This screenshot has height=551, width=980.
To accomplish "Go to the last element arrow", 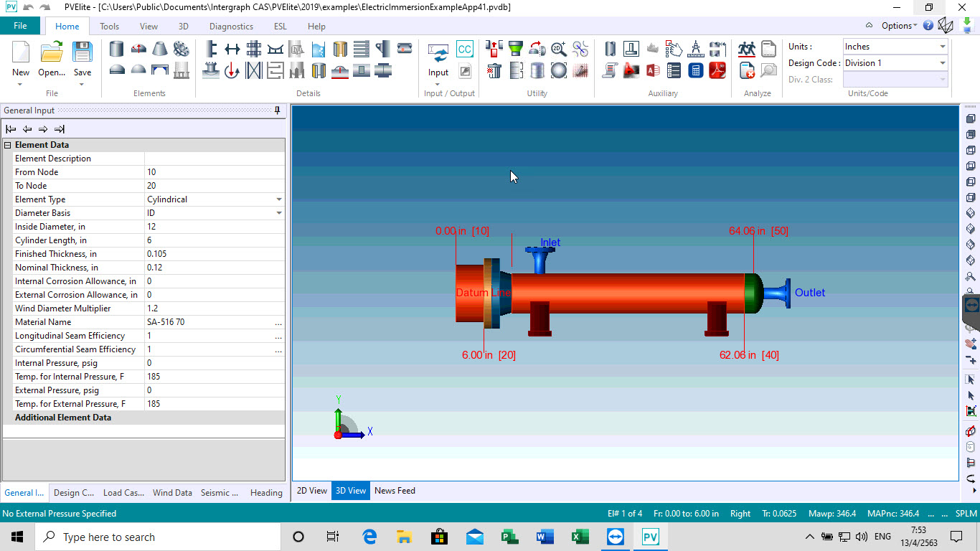I will [x=60, y=129].
